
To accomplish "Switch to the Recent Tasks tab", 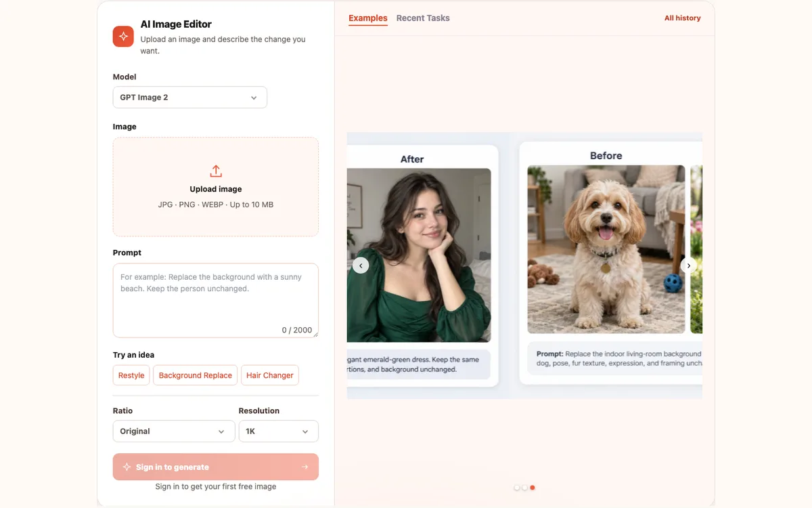I will pos(423,18).
